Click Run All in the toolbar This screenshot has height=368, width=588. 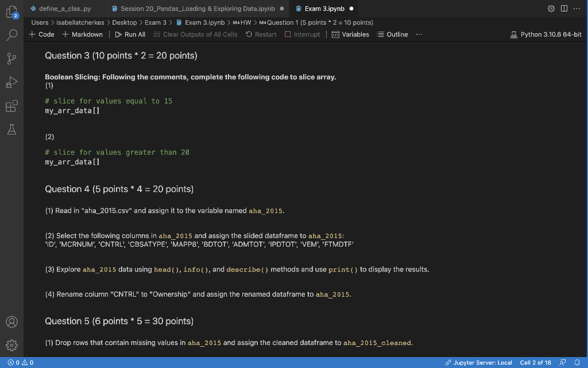click(130, 34)
